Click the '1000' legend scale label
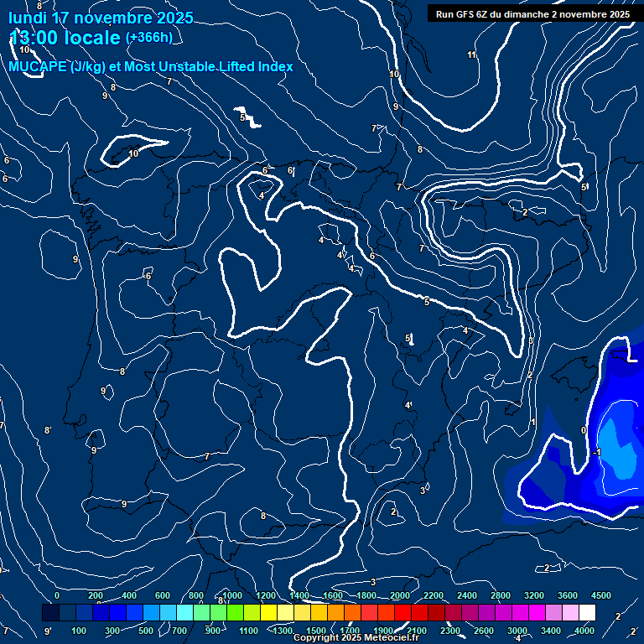The image size is (644, 644). 232,595
